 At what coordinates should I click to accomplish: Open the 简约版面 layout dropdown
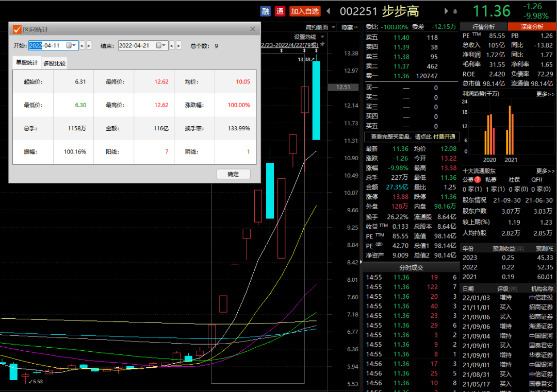coord(320,27)
